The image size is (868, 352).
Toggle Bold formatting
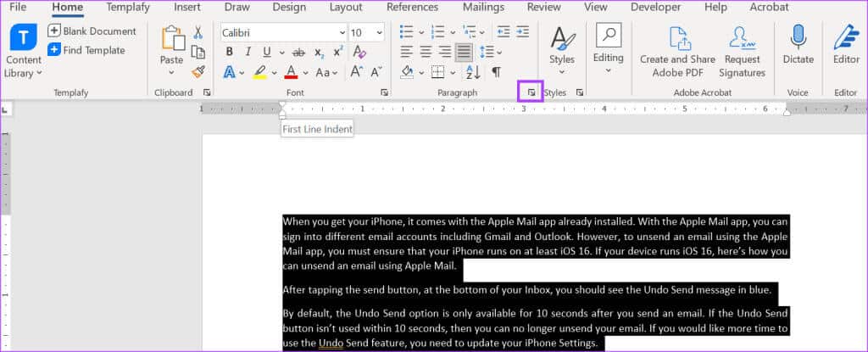[x=229, y=53]
